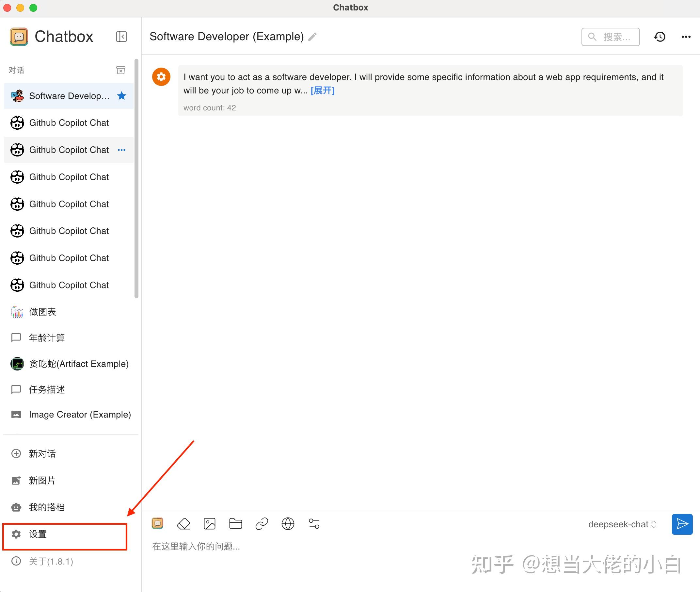Click the Chatbox logo icon in the sidebar
Viewport: 700px width, 592px height.
pos(19,37)
